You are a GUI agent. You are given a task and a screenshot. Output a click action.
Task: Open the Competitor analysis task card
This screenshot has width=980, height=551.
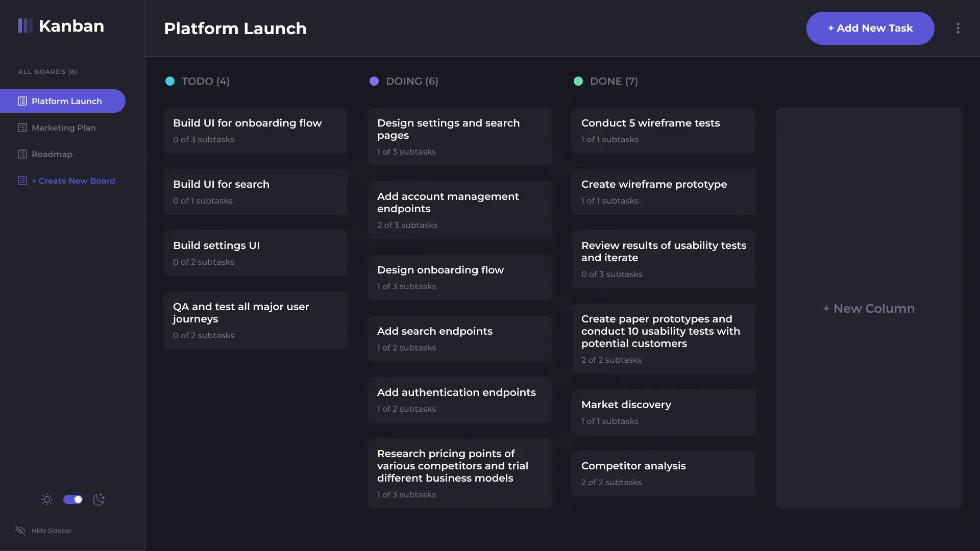pos(664,473)
